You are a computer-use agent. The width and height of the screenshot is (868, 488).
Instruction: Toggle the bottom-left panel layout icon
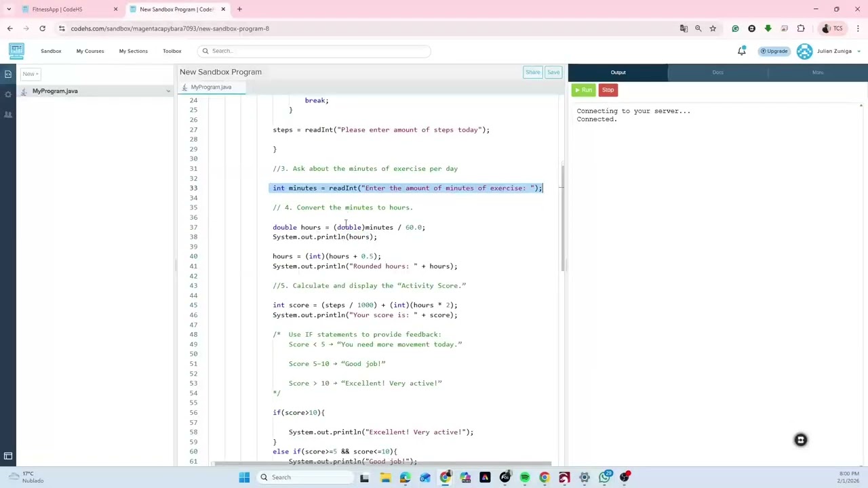8,456
